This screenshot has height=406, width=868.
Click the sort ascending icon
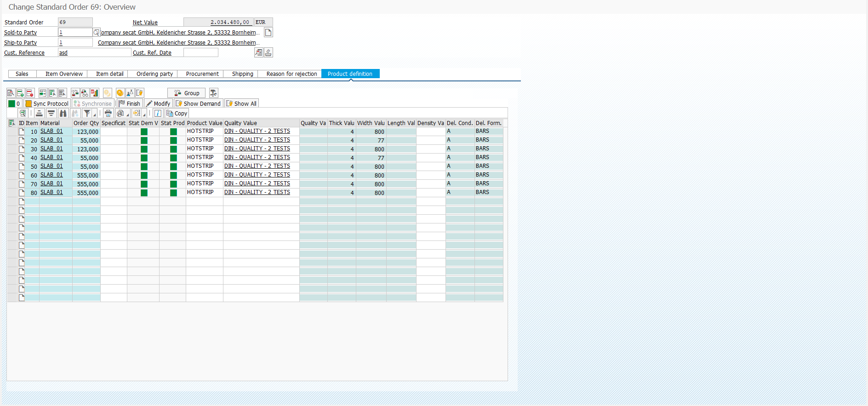[x=40, y=113]
